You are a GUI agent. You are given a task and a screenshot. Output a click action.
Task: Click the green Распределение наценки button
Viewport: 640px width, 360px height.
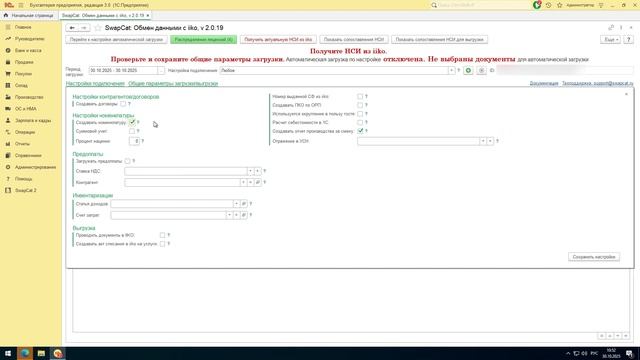pos(203,40)
